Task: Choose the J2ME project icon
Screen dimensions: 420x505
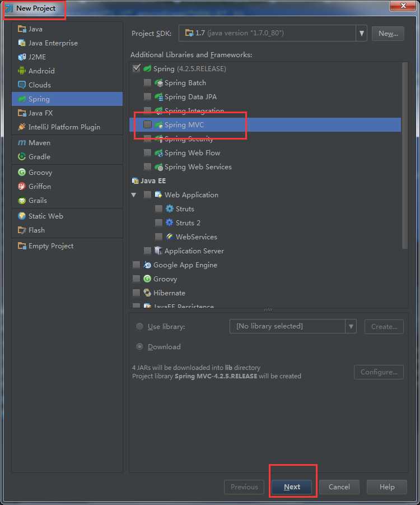Action: (22, 57)
